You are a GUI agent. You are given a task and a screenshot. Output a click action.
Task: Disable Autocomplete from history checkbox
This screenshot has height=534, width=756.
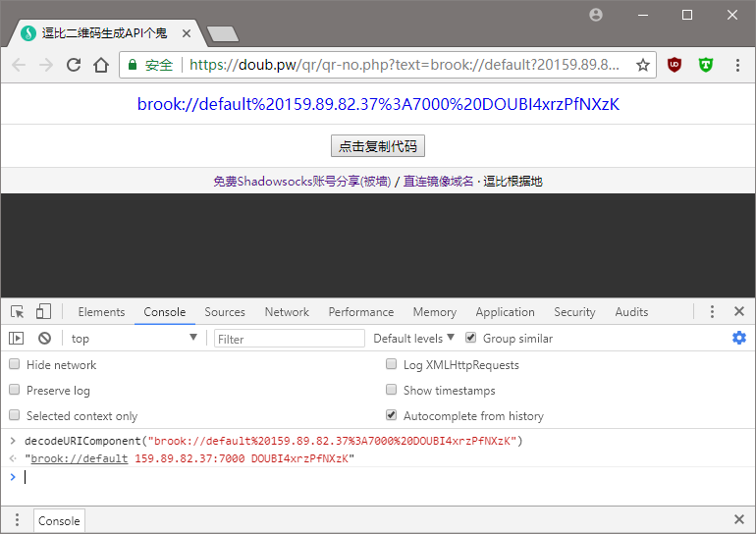tap(392, 415)
